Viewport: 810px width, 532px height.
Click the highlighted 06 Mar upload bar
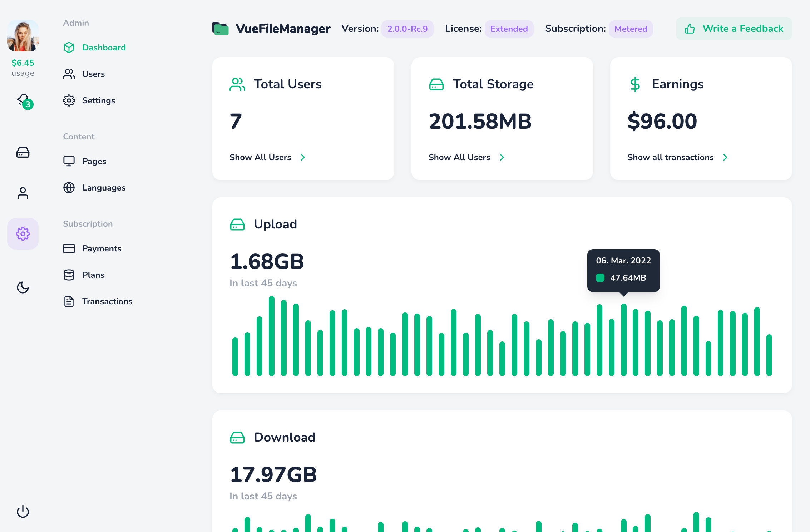coord(623,340)
